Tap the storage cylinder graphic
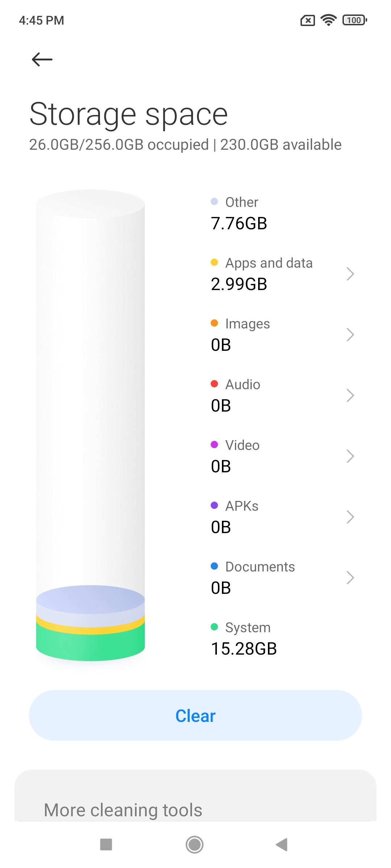This screenshot has height=868, width=391. pos(91,425)
